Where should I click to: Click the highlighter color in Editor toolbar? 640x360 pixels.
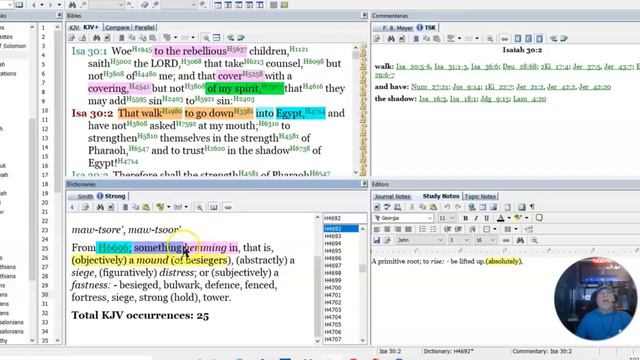click(x=518, y=218)
